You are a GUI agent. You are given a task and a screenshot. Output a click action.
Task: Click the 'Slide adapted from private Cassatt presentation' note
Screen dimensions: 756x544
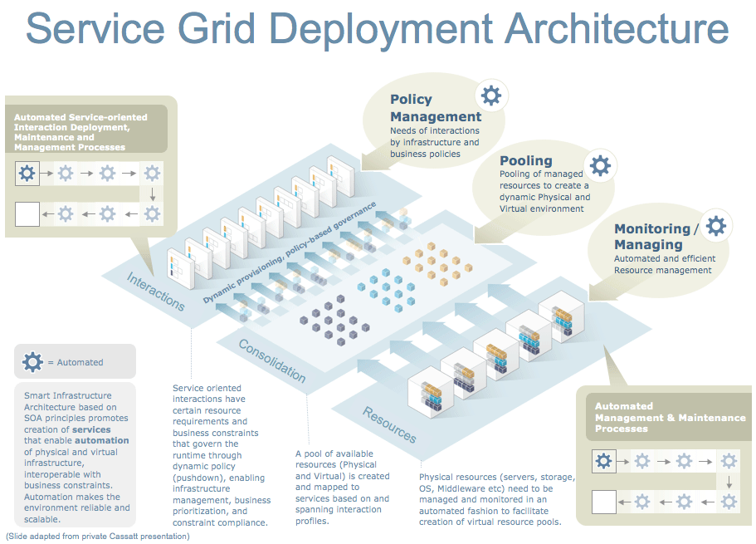[x=98, y=537]
